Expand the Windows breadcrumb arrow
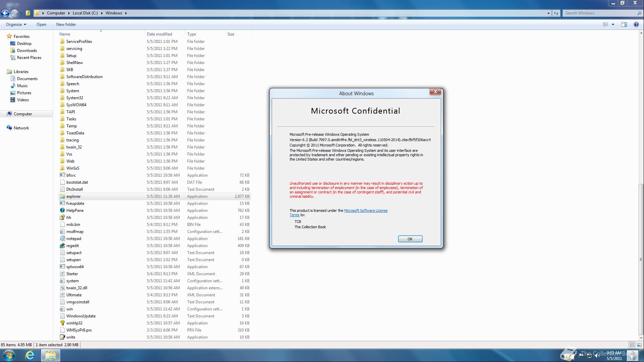The image size is (644, 362). pos(126,13)
